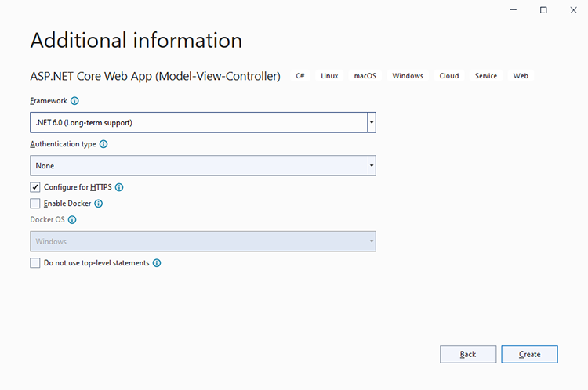Enable the Docker checkbox
Image resolution: width=588 pixels, height=390 pixels.
click(x=34, y=204)
